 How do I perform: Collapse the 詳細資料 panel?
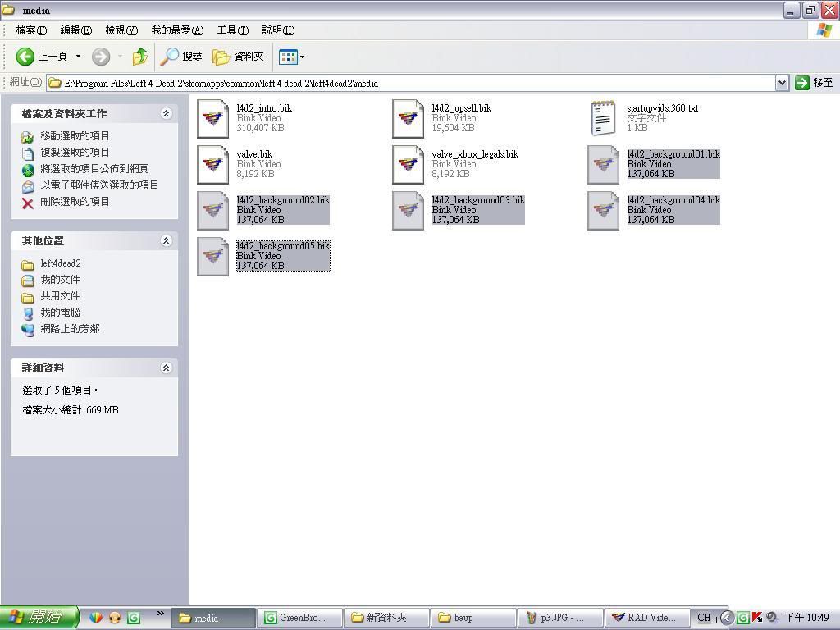click(166, 368)
